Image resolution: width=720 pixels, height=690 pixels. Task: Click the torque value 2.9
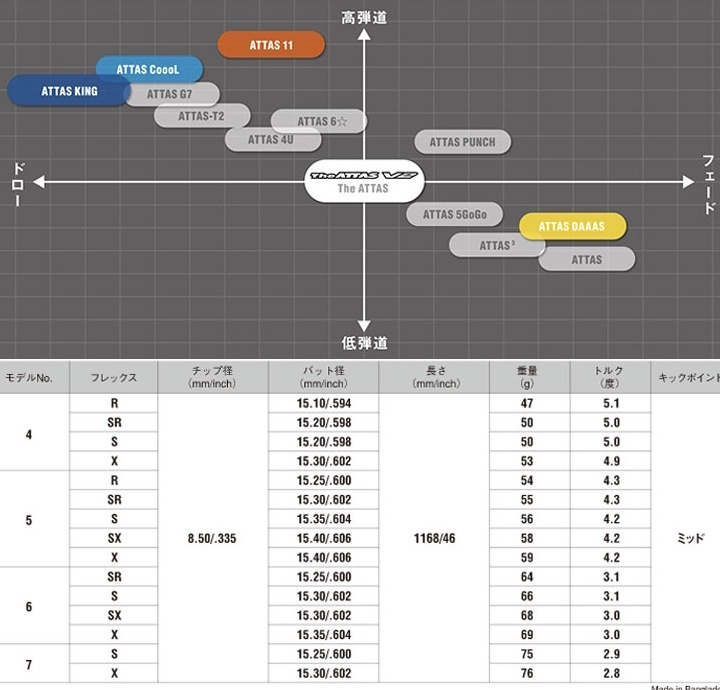click(611, 654)
